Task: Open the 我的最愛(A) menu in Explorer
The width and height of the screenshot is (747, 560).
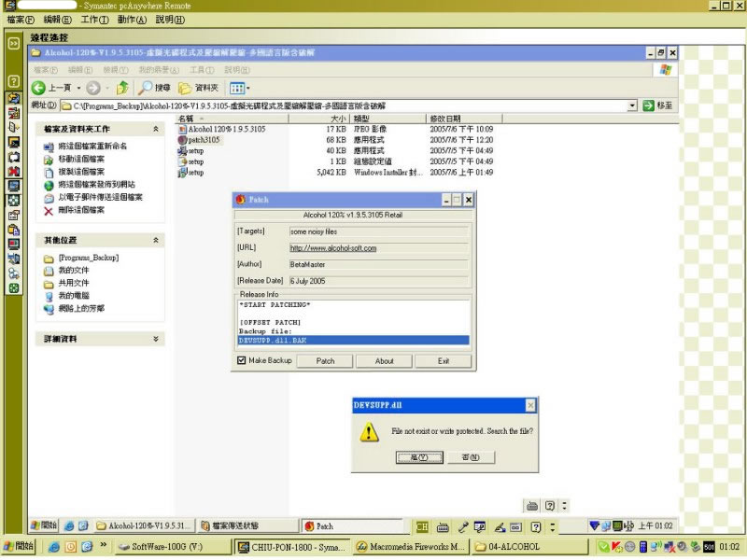Action: (x=159, y=70)
